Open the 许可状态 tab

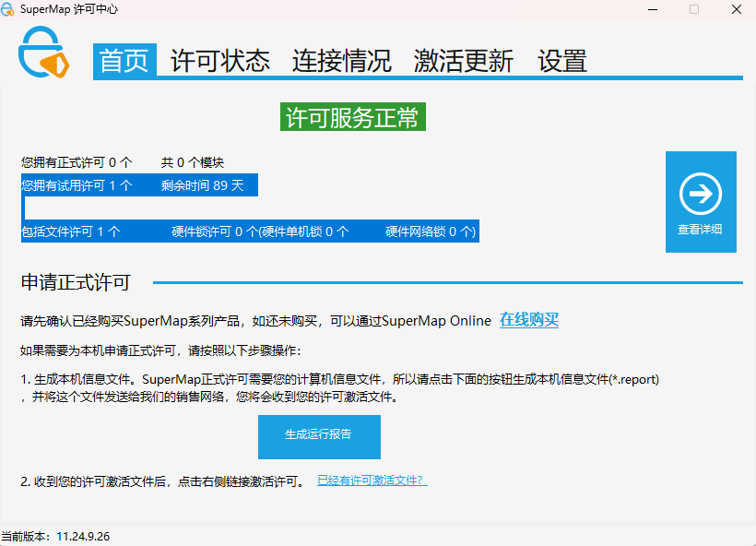click(220, 61)
